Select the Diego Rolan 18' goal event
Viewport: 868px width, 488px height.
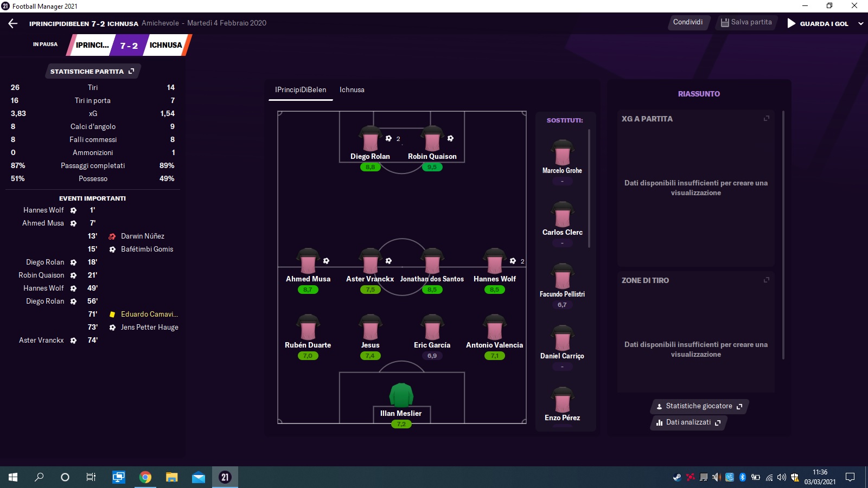coord(61,262)
